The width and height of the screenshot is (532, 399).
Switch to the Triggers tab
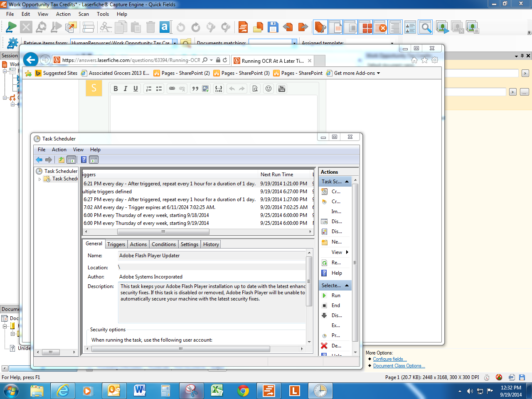(116, 244)
